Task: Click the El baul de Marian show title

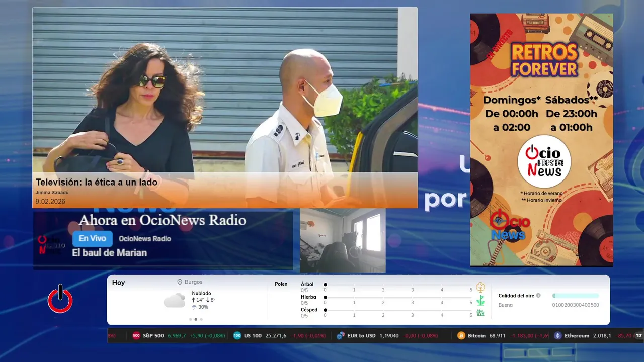Action: coord(109,253)
